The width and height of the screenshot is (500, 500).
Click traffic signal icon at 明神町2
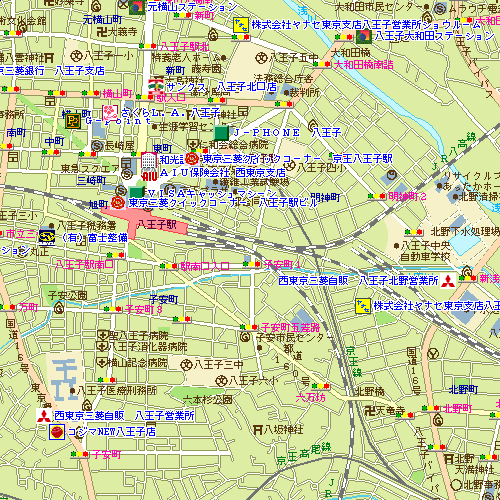click(x=377, y=196)
